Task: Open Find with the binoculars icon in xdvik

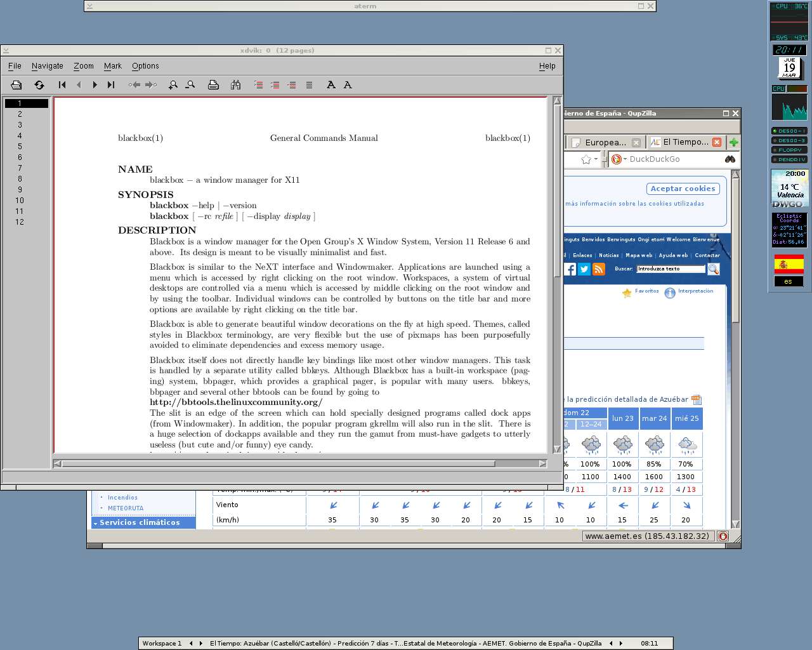Action: pos(235,84)
